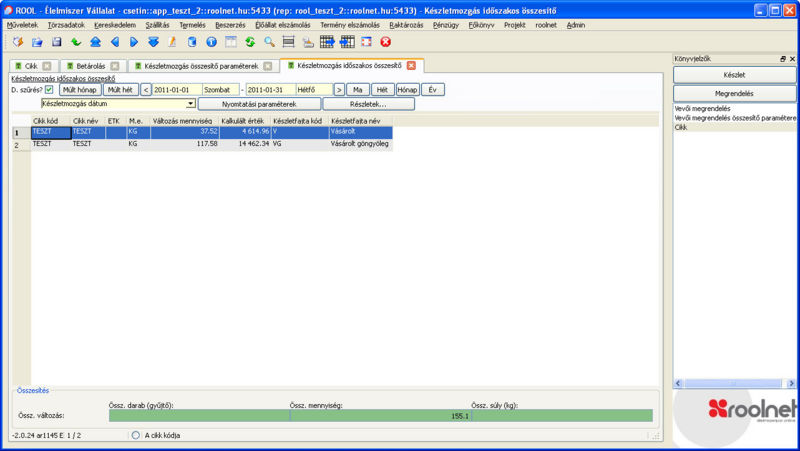Viewport: 800px width, 451px height.
Task: Go to previous record with left arrow icon
Action: [115, 42]
